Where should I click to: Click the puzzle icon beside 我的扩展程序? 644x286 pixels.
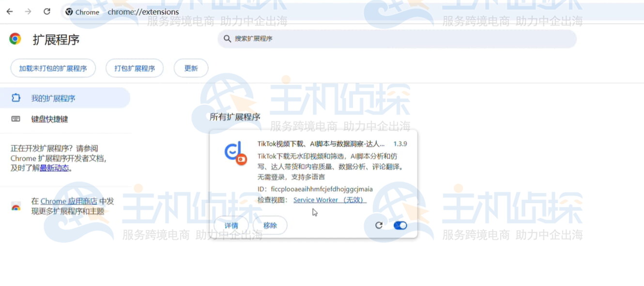point(16,98)
